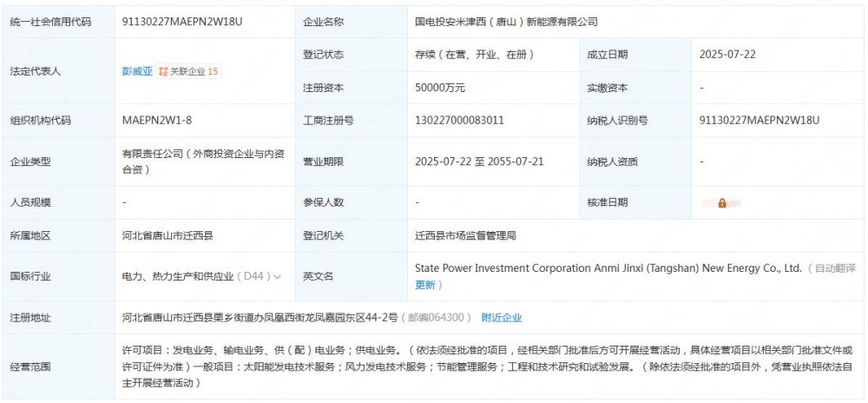
Task: Click the 人员规模 label
Action: coord(30,202)
